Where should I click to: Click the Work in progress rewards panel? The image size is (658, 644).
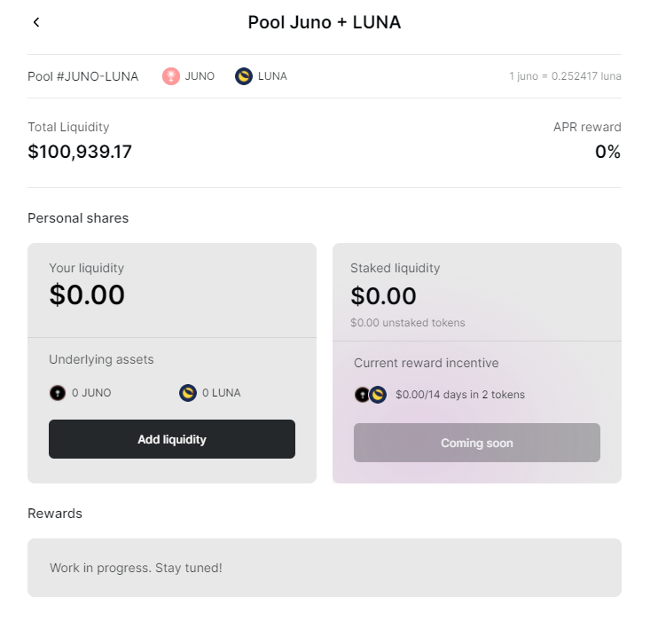(325, 568)
